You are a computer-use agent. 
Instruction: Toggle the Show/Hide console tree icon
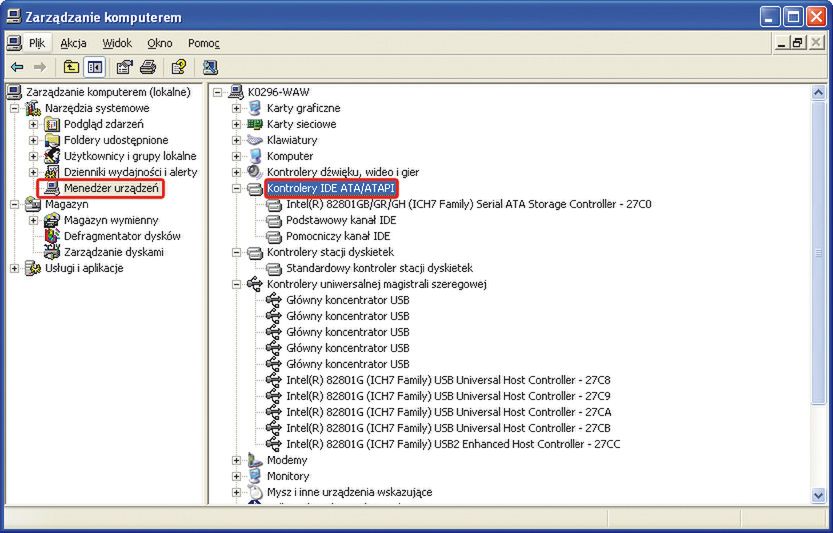click(x=95, y=67)
